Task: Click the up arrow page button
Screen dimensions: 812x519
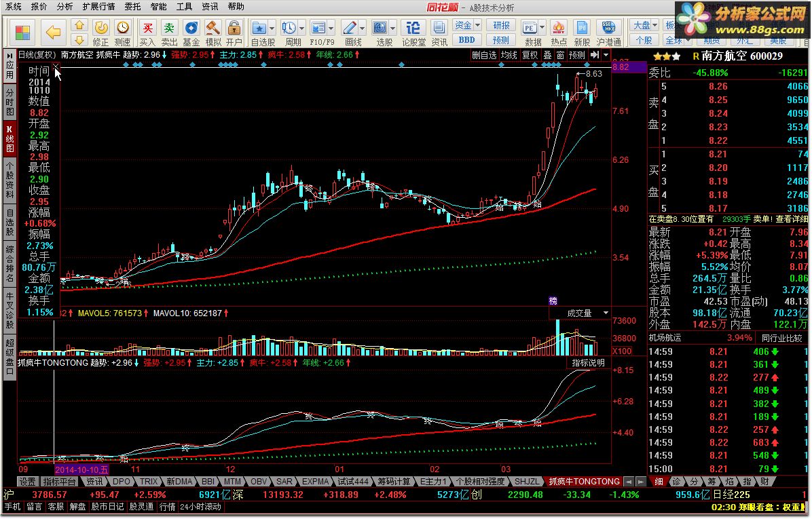Action: point(79,25)
